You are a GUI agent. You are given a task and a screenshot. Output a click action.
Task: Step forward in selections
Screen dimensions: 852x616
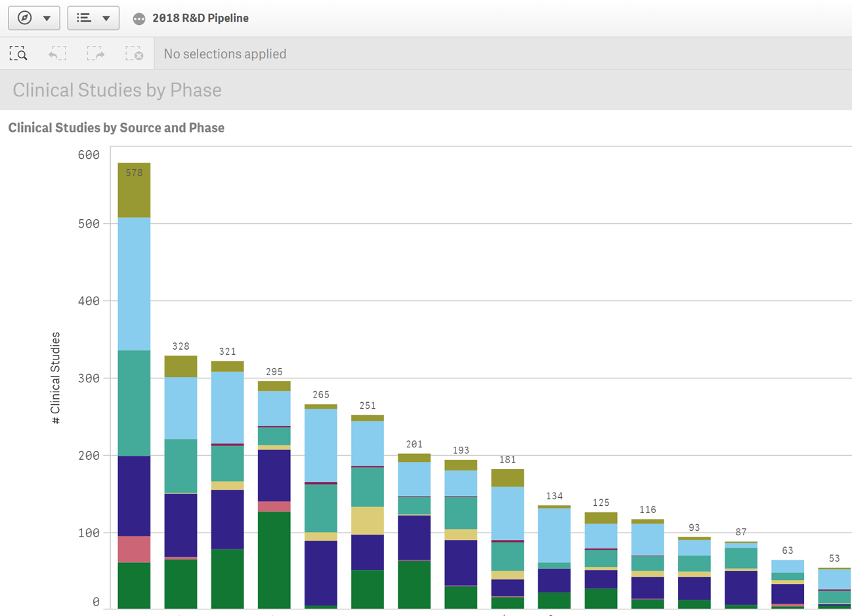(x=96, y=54)
